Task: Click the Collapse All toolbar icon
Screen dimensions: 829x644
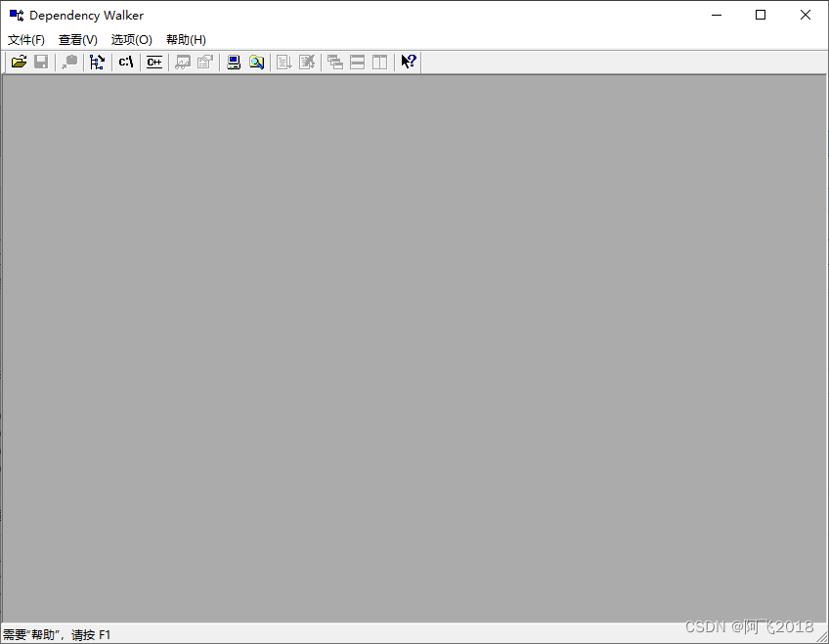Action: [307, 62]
